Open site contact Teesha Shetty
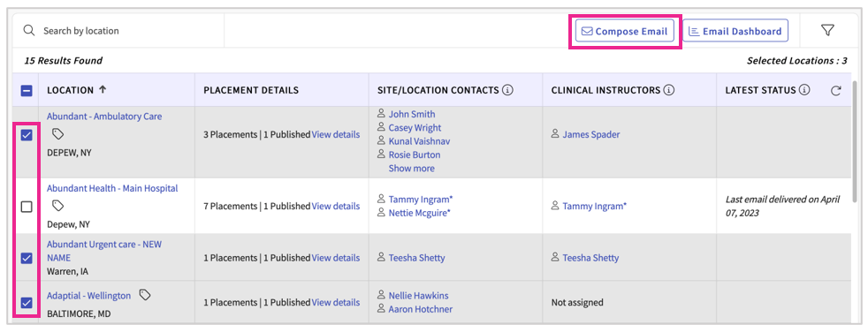 pos(417,258)
